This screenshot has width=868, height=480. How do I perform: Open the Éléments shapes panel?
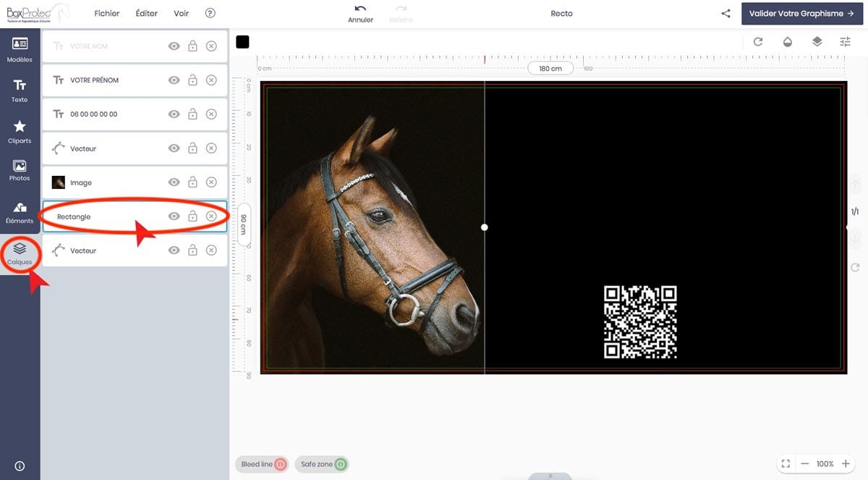(x=20, y=212)
